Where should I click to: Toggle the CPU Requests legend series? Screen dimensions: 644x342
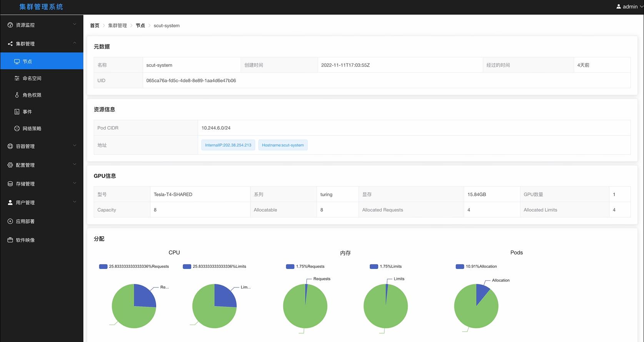[134, 267]
